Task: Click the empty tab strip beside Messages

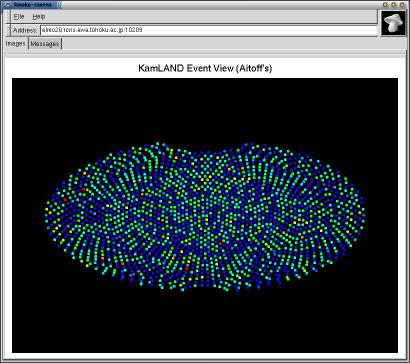Action: [x=233, y=44]
